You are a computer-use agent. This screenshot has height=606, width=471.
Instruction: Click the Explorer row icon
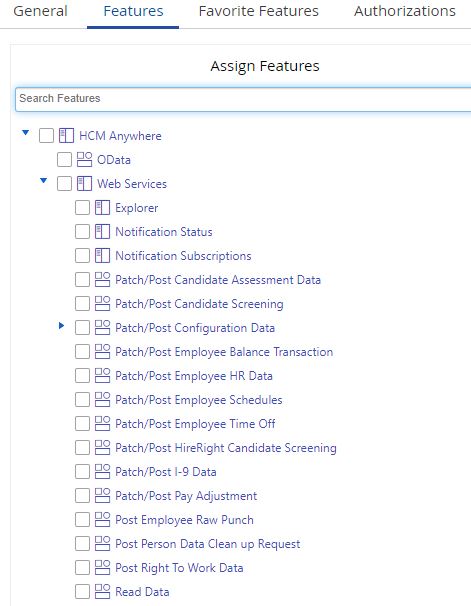click(102, 208)
